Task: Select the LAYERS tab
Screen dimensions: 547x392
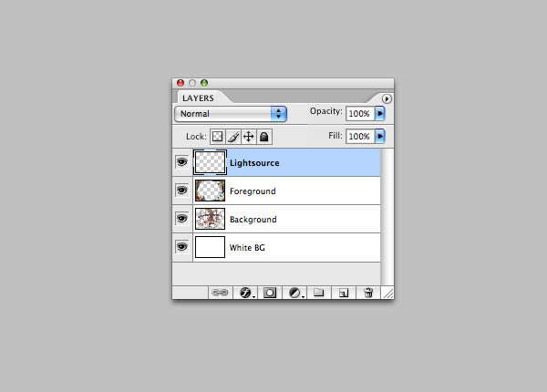Action: (198, 98)
